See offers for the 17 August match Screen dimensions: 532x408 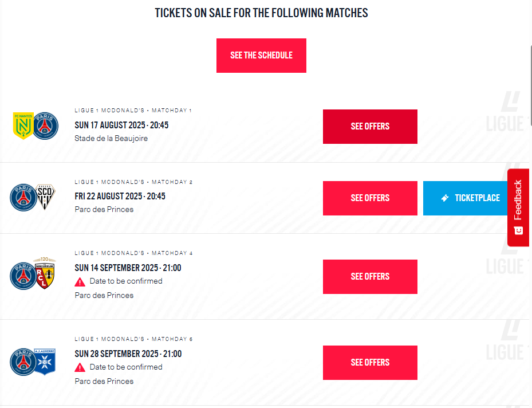pyautogui.click(x=370, y=127)
